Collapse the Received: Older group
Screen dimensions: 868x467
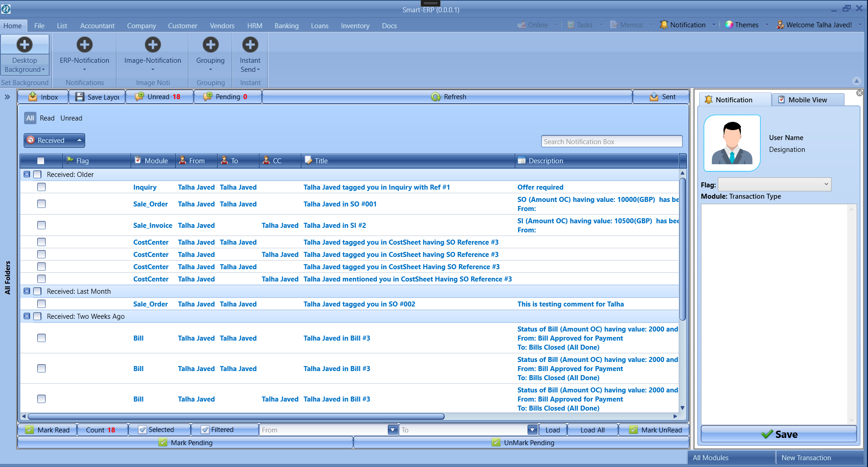27,175
